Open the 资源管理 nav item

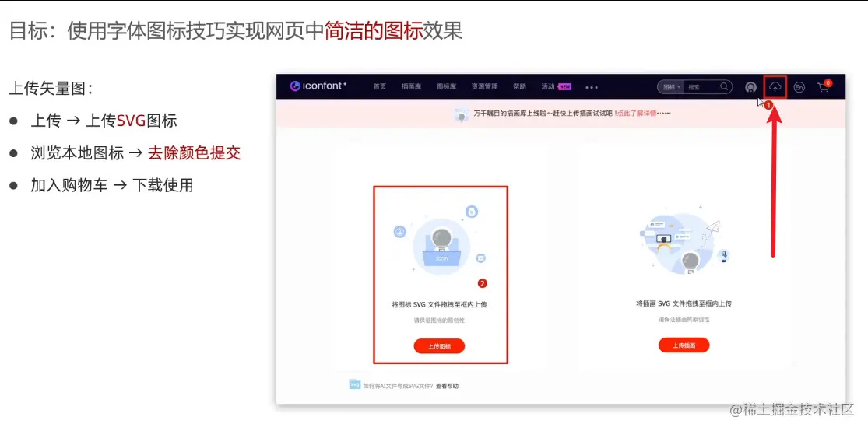pyautogui.click(x=484, y=87)
